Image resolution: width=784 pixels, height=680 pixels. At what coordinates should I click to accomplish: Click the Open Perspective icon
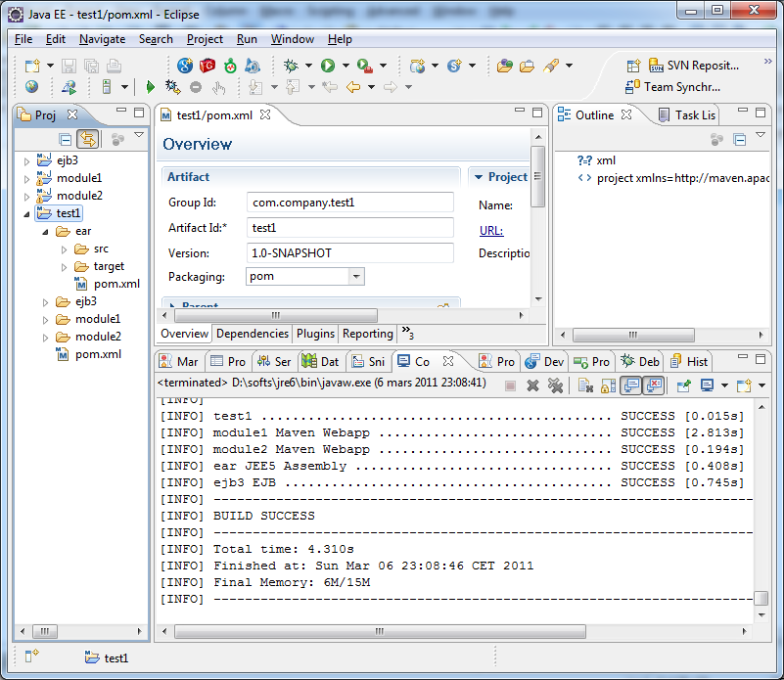click(632, 66)
